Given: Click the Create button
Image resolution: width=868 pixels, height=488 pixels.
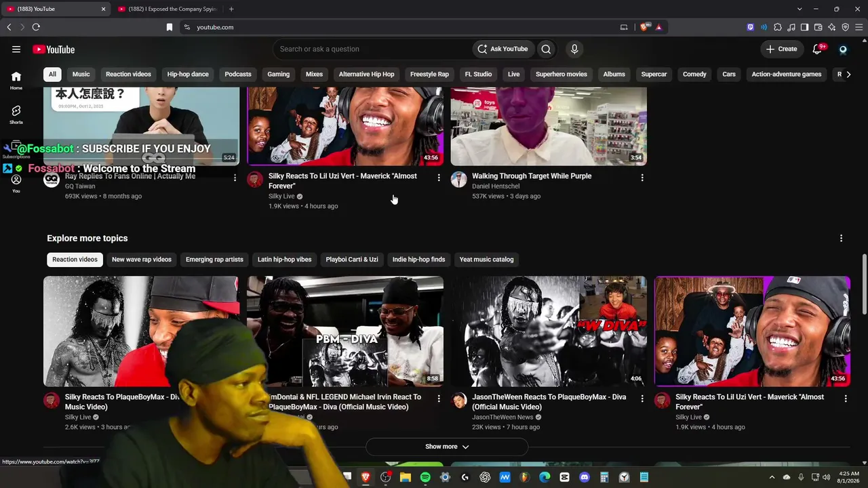Looking at the screenshot, I should (x=782, y=49).
